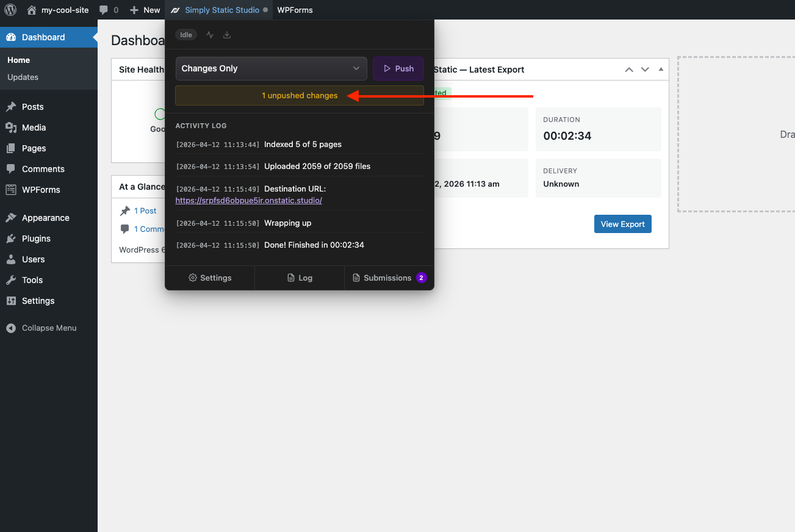Open the Users menu

pyautogui.click(x=49, y=259)
